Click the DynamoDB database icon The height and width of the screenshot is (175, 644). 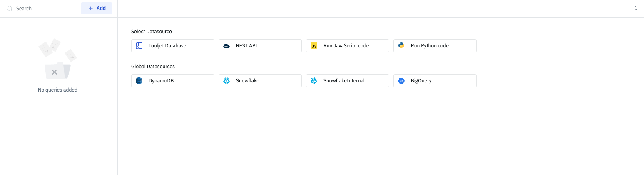139,81
